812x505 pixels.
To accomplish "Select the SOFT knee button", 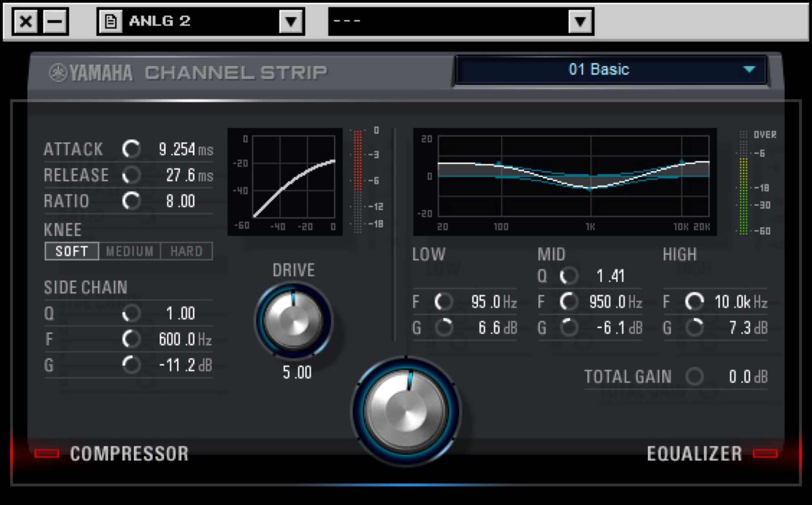I will [x=72, y=251].
